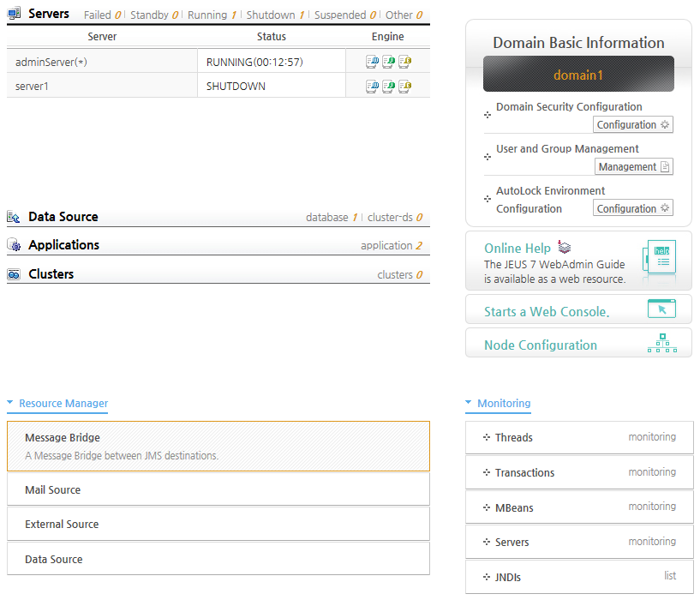The height and width of the screenshot is (600, 700).
Task: Click the Other 0 server count
Action: tap(404, 15)
